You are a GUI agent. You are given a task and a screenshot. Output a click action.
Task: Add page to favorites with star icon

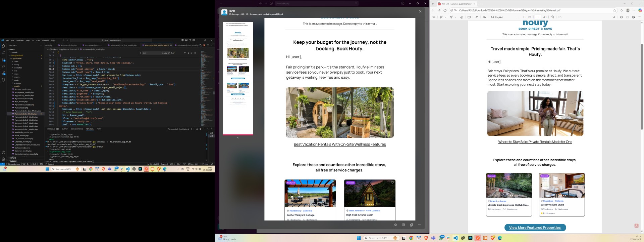click(614, 10)
